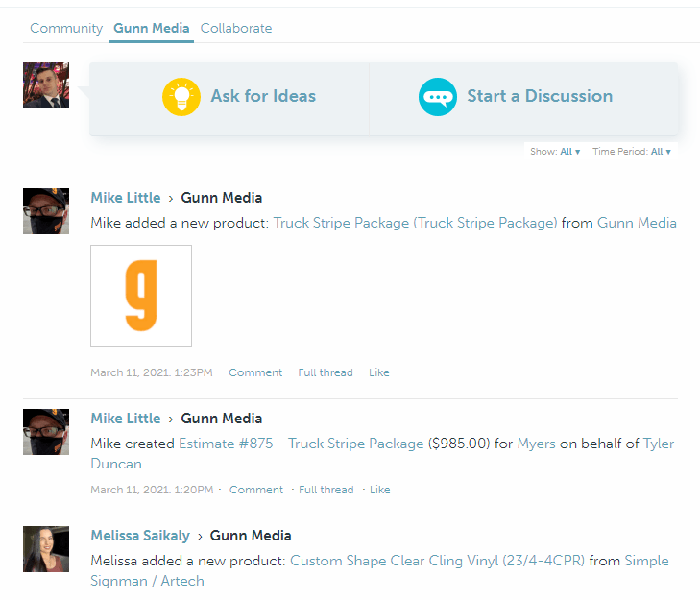Comment on the March 11, 1:23PM post
The width and height of the screenshot is (700, 600).
click(255, 372)
